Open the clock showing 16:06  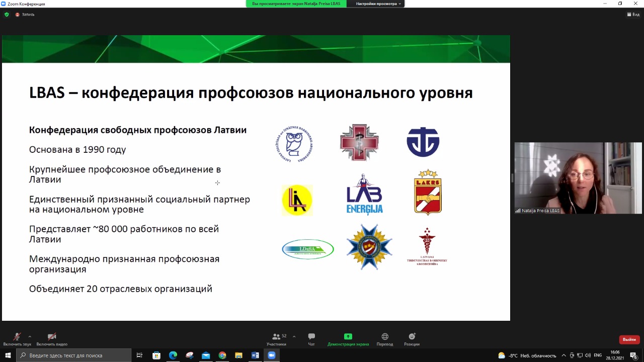pos(615,355)
